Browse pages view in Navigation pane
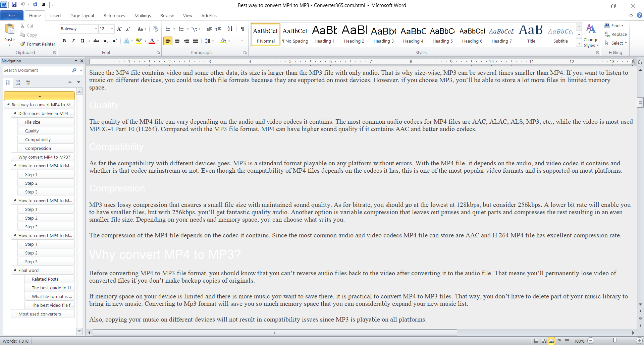Viewport: 644px width, 345px height. click(18, 82)
